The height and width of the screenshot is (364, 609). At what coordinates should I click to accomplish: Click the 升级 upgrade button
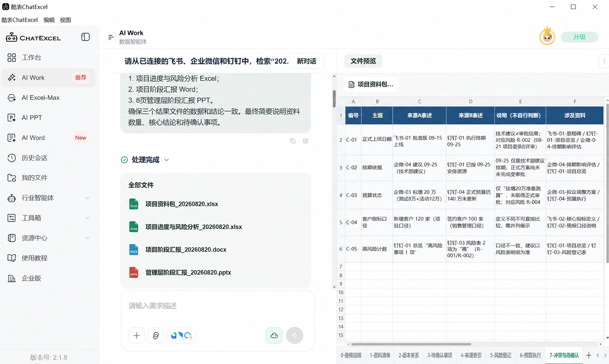(579, 37)
